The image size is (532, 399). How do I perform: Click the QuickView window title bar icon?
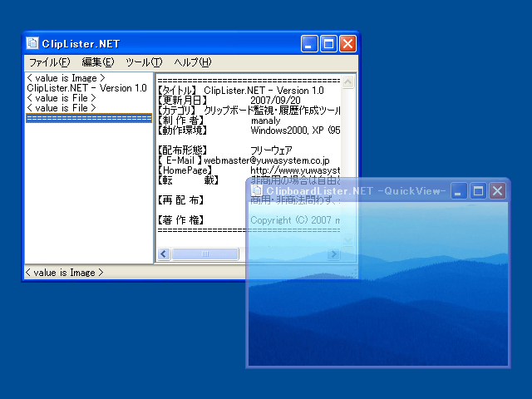[257, 190]
